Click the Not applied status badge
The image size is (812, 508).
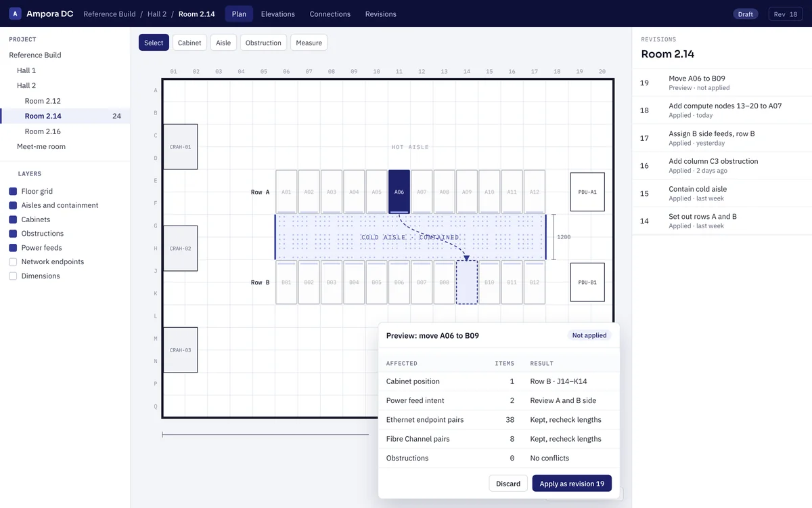click(589, 335)
